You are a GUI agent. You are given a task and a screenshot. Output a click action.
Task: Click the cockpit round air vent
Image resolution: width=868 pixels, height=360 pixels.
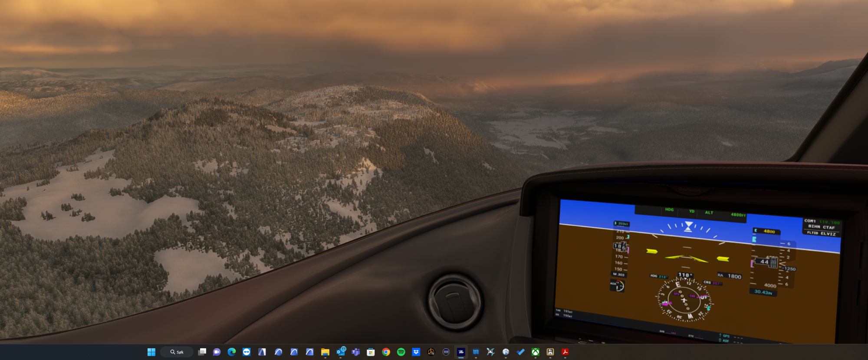455,301
